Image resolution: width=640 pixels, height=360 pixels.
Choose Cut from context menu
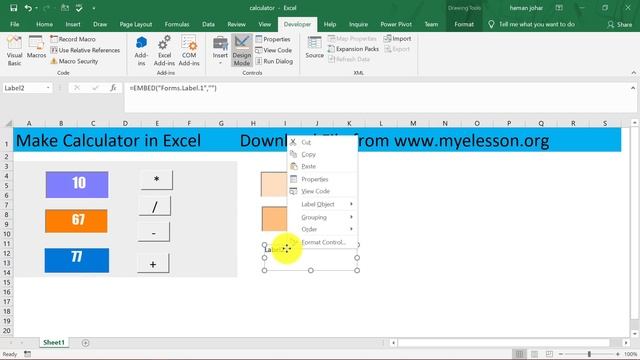pyautogui.click(x=322, y=142)
